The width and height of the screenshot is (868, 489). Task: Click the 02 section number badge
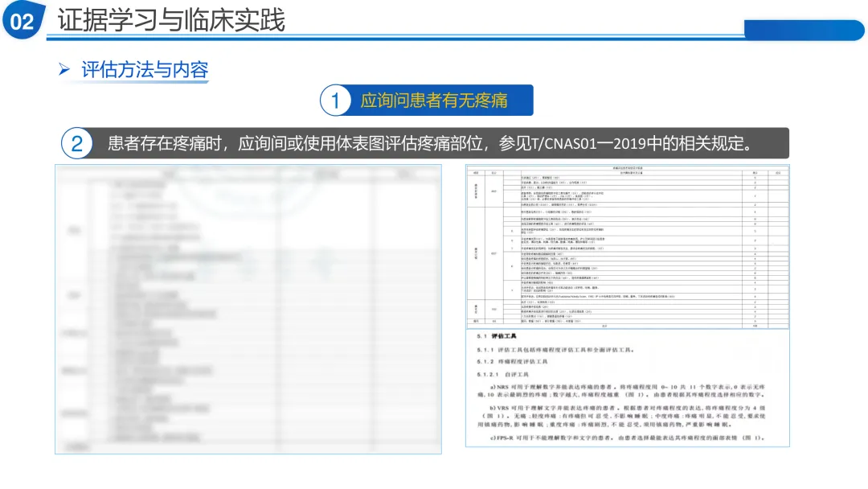[23, 20]
